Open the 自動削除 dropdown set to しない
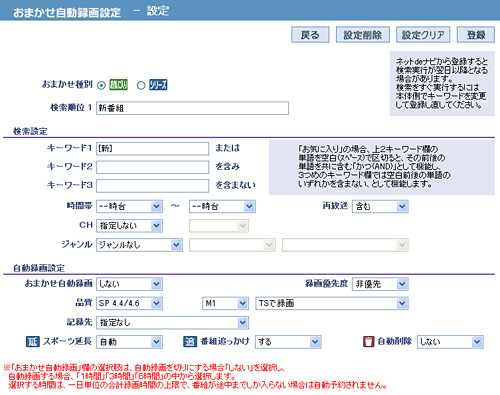Viewport: 500px width, 395px height. 450,342
